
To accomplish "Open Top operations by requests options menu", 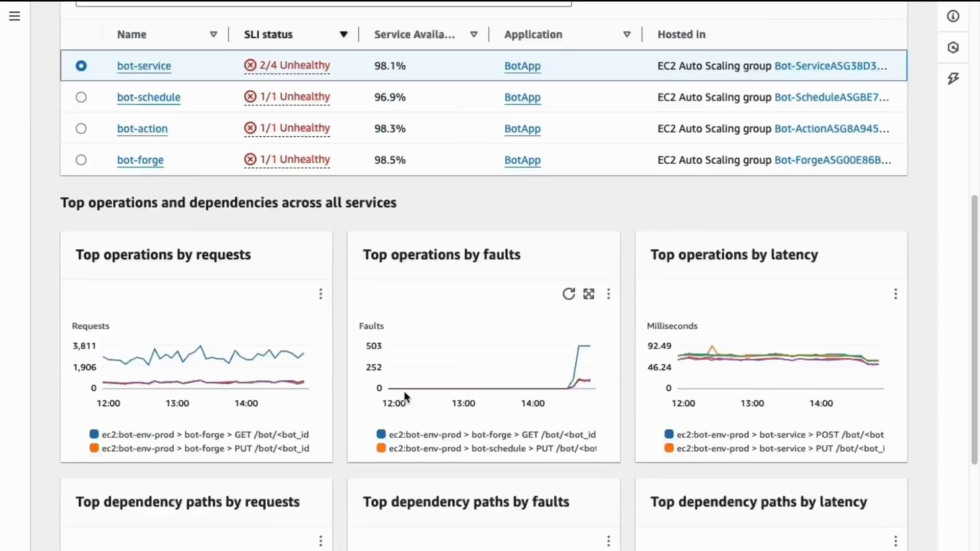I will [x=321, y=294].
